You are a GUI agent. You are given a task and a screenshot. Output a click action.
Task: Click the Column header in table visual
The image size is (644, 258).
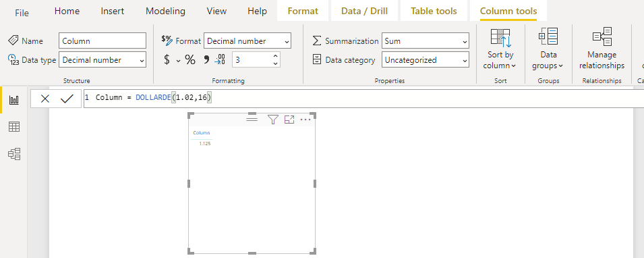[202, 132]
